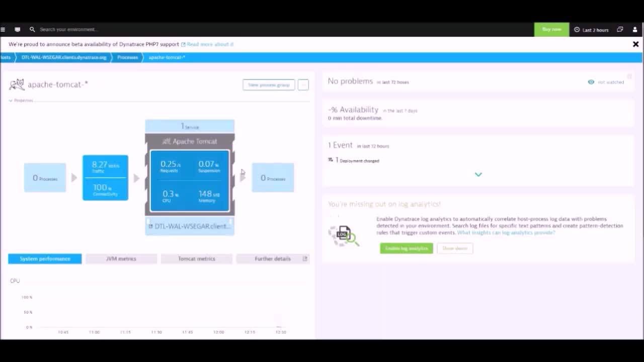The image size is (644, 362).
Task: Click the '148 MB Memory' metric
Action: (208, 196)
